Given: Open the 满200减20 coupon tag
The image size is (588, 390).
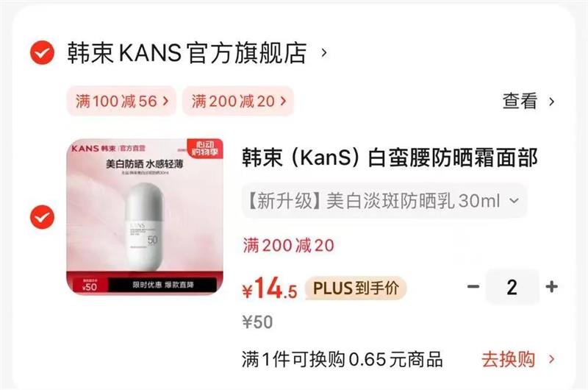Looking at the screenshot, I should coord(238,101).
